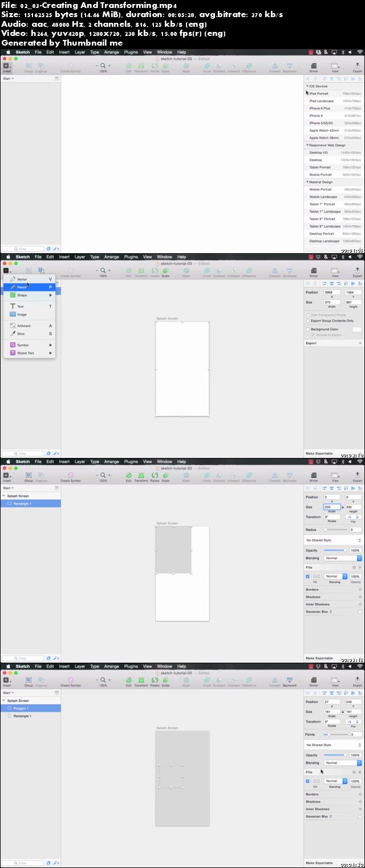Collapse Splash Screen artboard in Polygon 1 frame's layer list
Viewport: 365px width, 868px height.
(x=4, y=700)
